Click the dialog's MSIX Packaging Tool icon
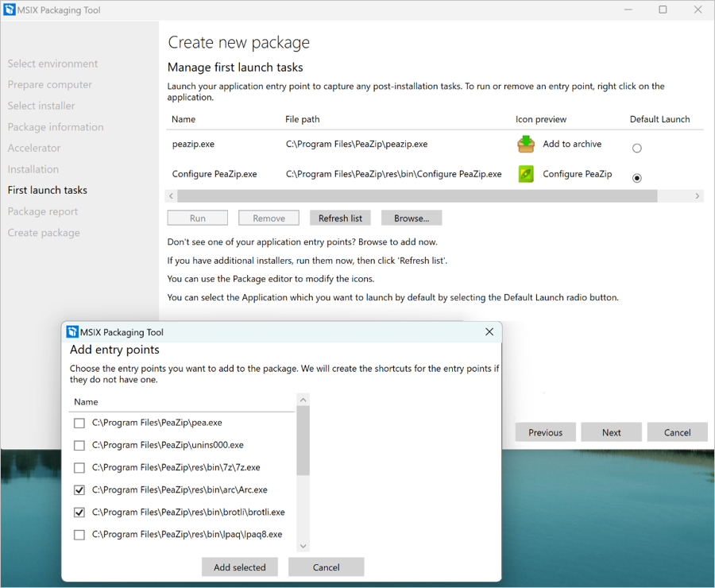 click(72, 331)
